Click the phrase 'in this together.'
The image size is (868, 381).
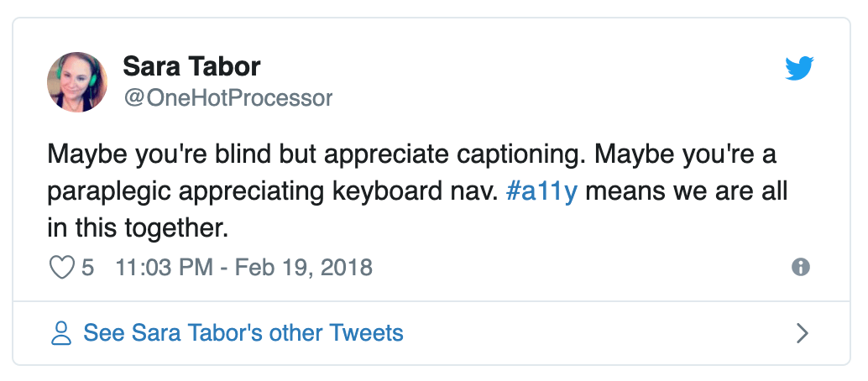138,229
